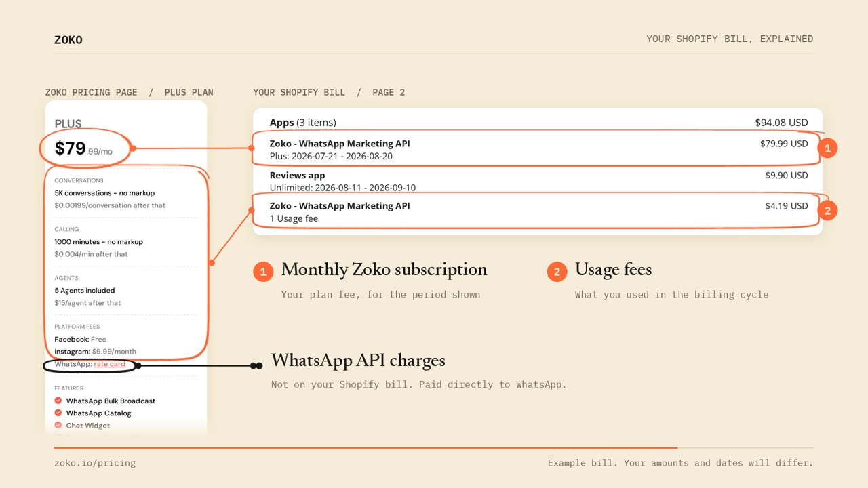Click the $79.99 USD bill amount
Screen dimensions: 868x488
click(x=784, y=144)
